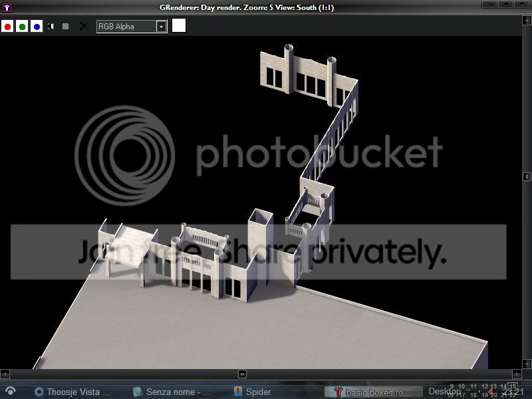Close the GRenderer window
The image size is (532, 399).
pyautogui.click(x=521, y=5)
